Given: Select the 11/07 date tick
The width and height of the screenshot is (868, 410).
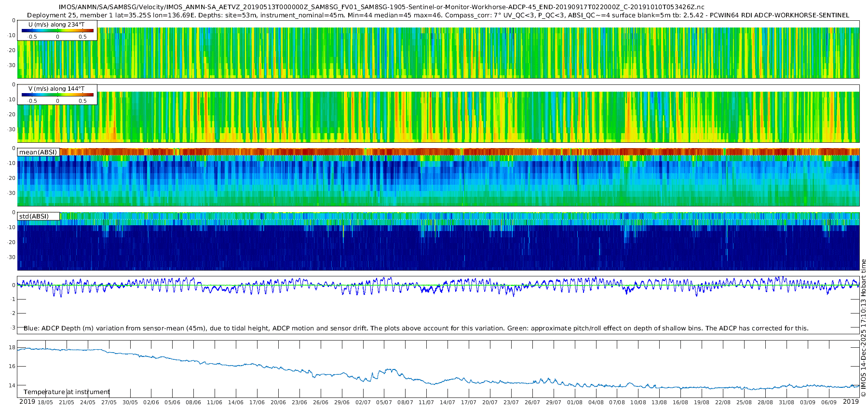Looking at the screenshot, I should coord(426,402).
